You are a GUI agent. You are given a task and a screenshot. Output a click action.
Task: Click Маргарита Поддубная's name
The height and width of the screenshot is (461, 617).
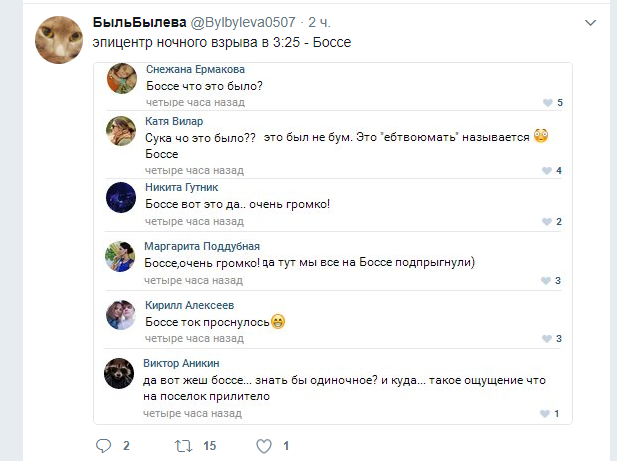coord(202,246)
